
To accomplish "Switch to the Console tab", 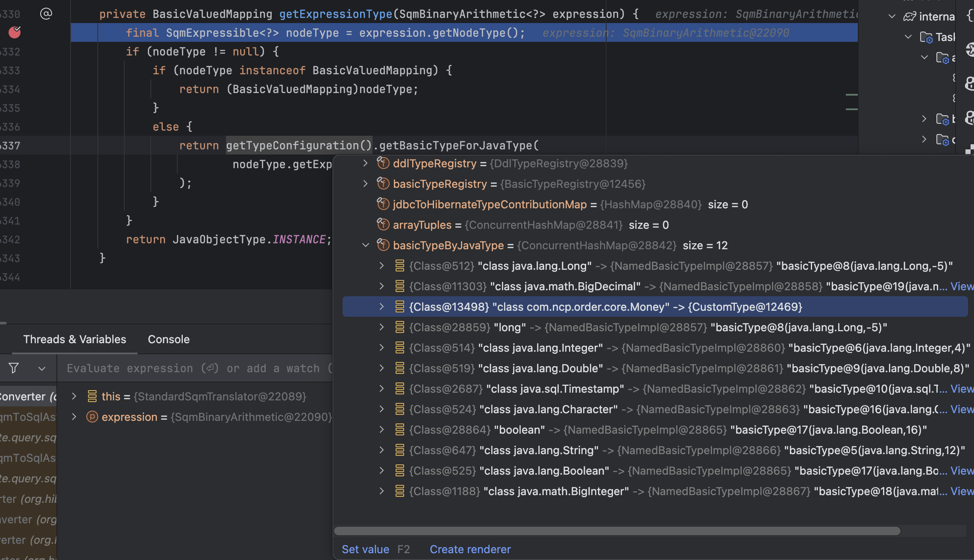I will pos(168,339).
